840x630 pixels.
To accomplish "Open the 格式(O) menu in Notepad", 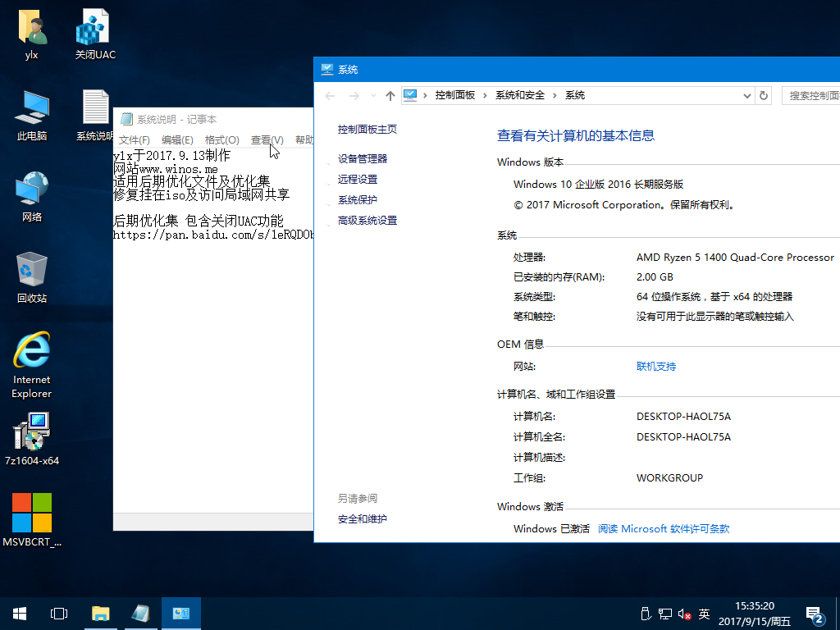I will click(221, 140).
